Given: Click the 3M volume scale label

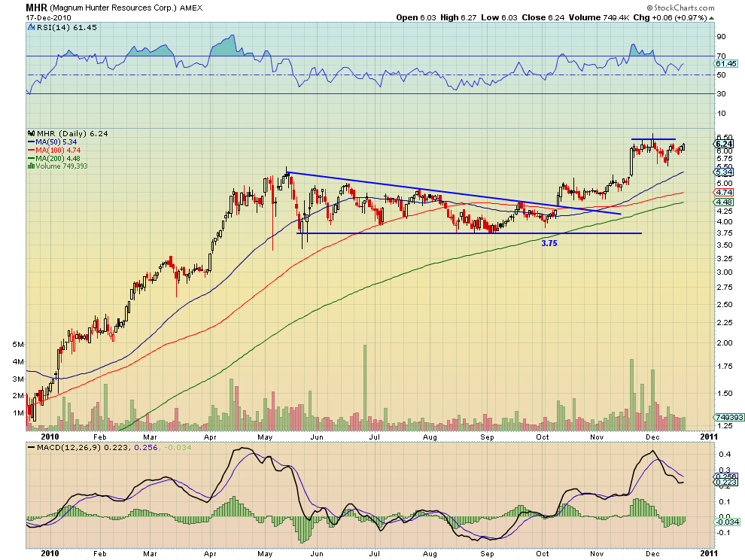Looking at the screenshot, I should 18,379.
